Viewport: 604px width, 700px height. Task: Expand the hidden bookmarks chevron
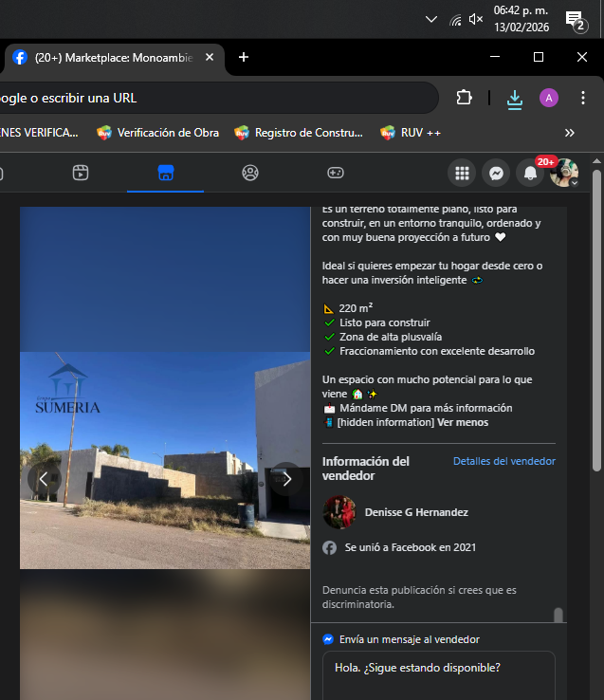[x=569, y=133]
